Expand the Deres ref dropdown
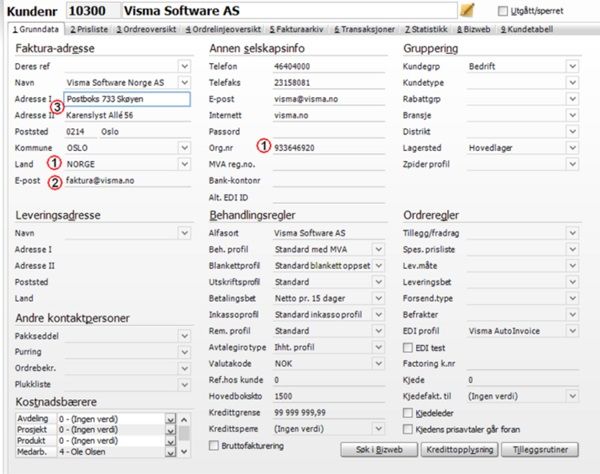Viewport: 600px width, 474px height. click(184, 66)
